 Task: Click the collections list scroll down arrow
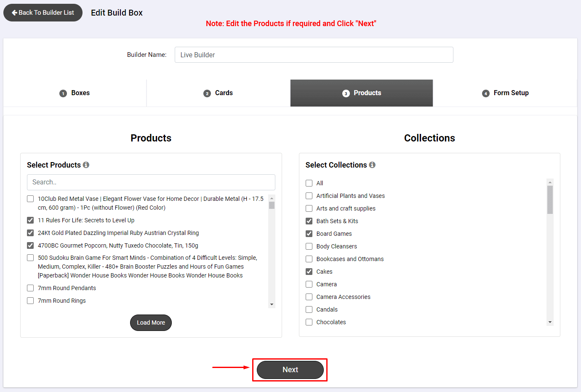(550, 322)
